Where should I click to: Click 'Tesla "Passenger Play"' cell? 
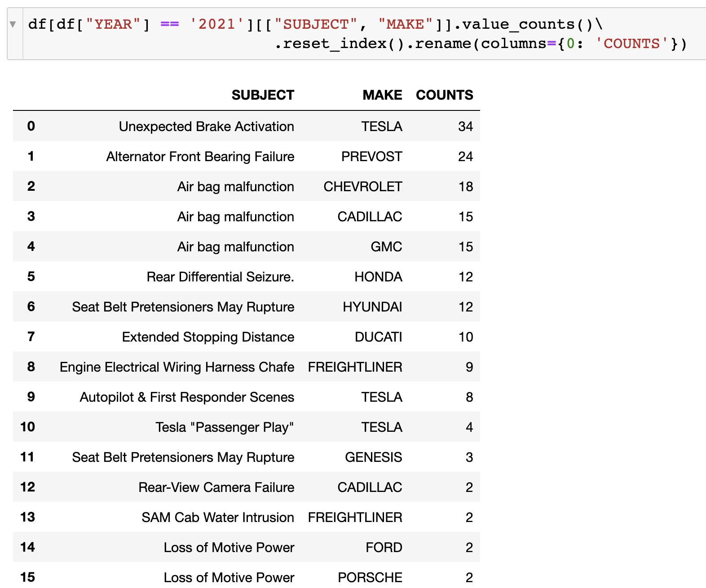225,427
